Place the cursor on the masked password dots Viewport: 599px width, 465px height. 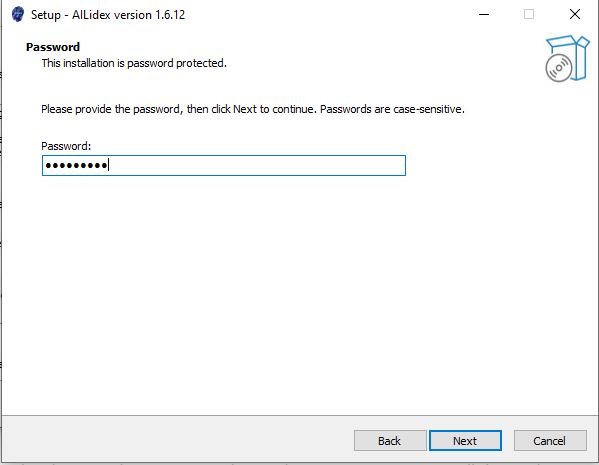pyautogui.click(x=76, y=165)
